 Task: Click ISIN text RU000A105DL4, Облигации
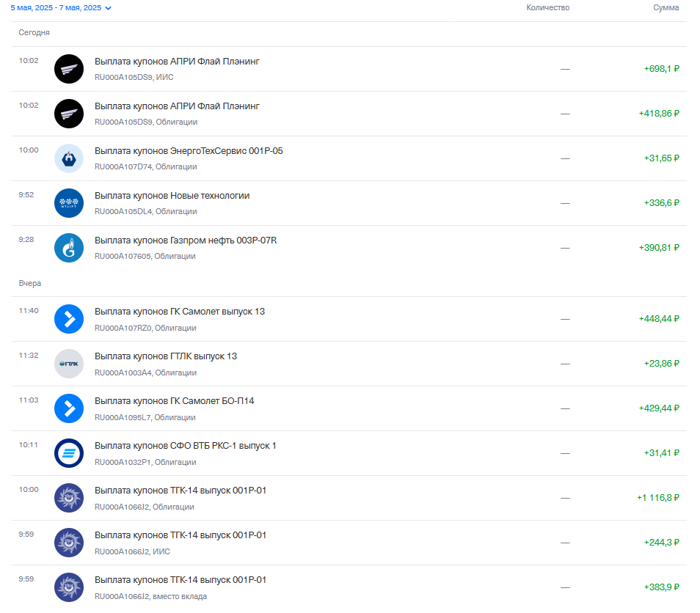pyautogui.click(x=145, y=211)
